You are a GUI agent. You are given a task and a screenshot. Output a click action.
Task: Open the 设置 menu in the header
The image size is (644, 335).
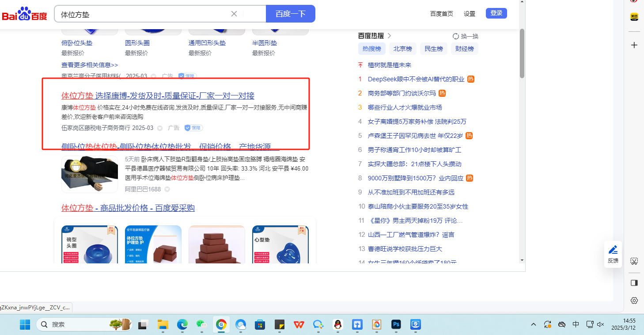(470, 14)
